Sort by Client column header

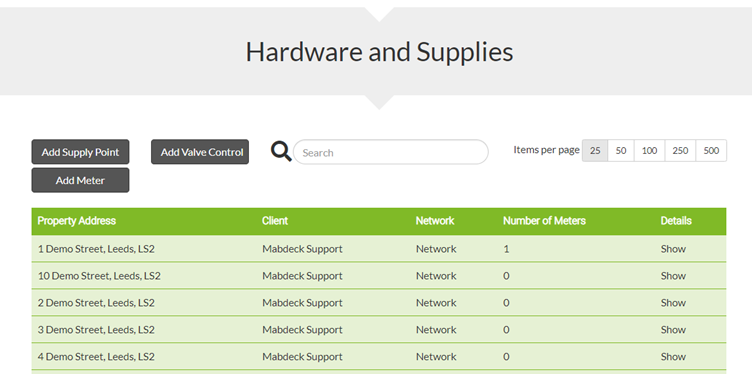point(275,221)
